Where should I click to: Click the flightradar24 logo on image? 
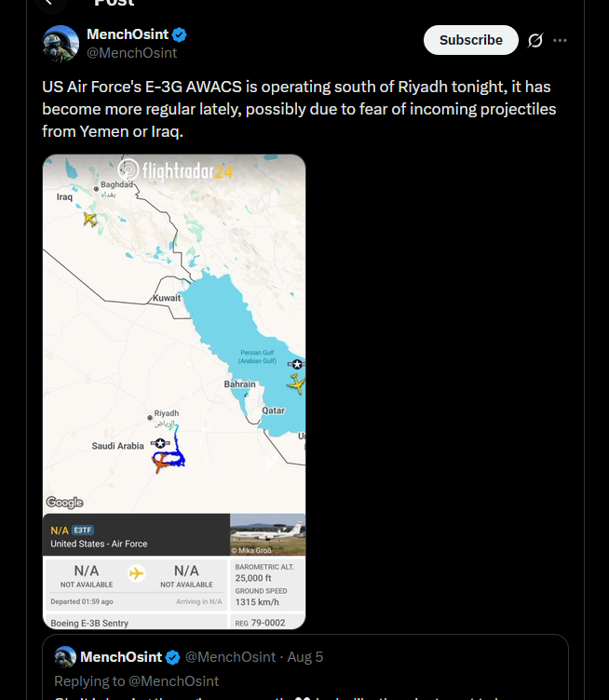tap(175, 170)
